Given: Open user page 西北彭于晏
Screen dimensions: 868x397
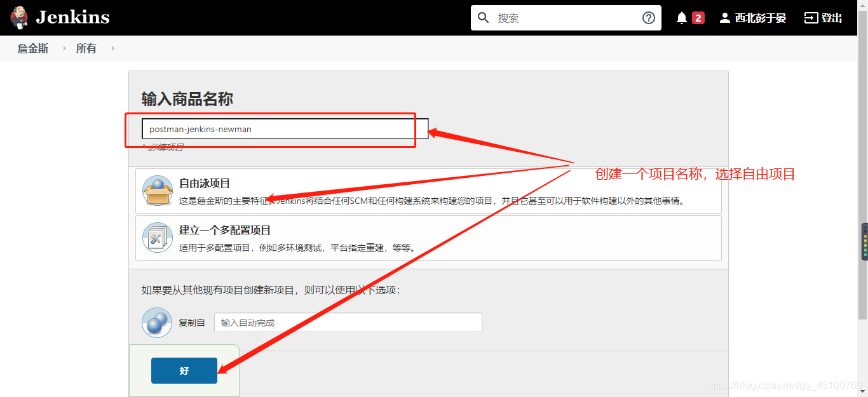Looking at the screenshot, I should [x=761, y=18].
